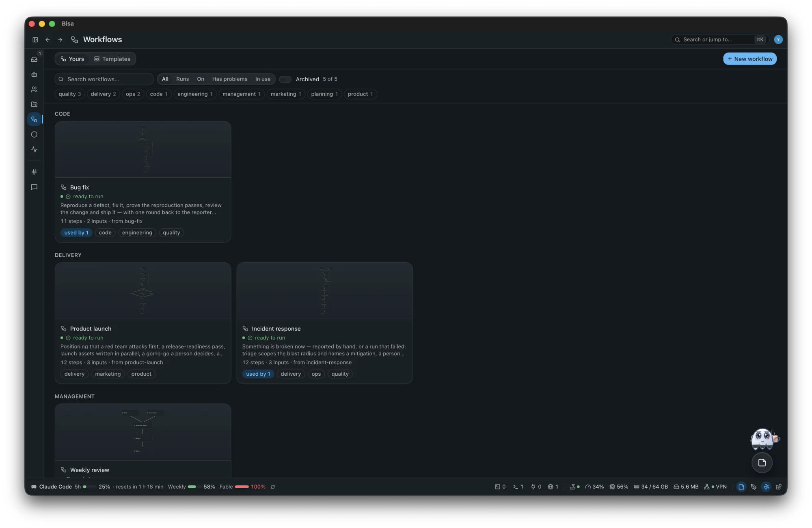Image resolution: width=812 pixels, height=528 pixels.
Task: Open the people sidebar icon
Action: (35, 89)
